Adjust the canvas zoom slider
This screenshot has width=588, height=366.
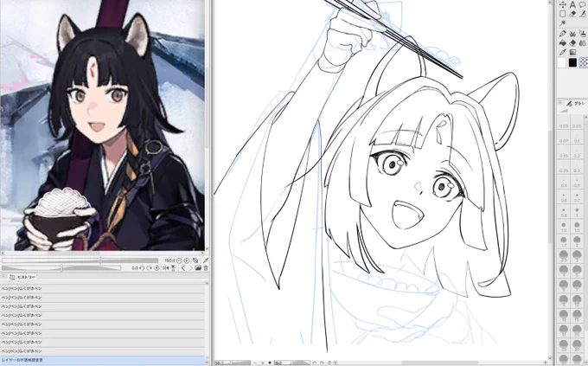(x=240, y=363)
